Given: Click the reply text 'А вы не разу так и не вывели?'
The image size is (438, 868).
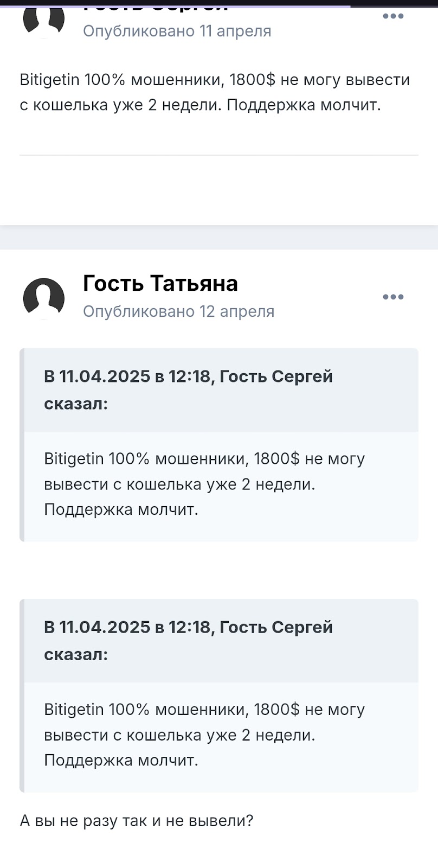Looking at the screenshot, I should pos(137,820).
